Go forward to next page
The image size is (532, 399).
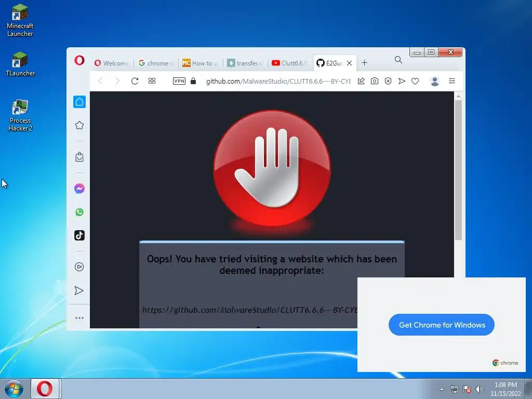point(117,81)
